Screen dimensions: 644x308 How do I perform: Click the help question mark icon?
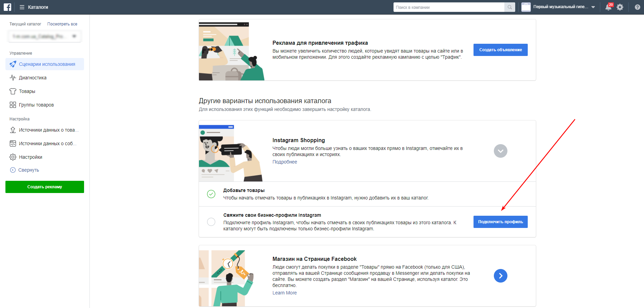[x=637, y=7]
